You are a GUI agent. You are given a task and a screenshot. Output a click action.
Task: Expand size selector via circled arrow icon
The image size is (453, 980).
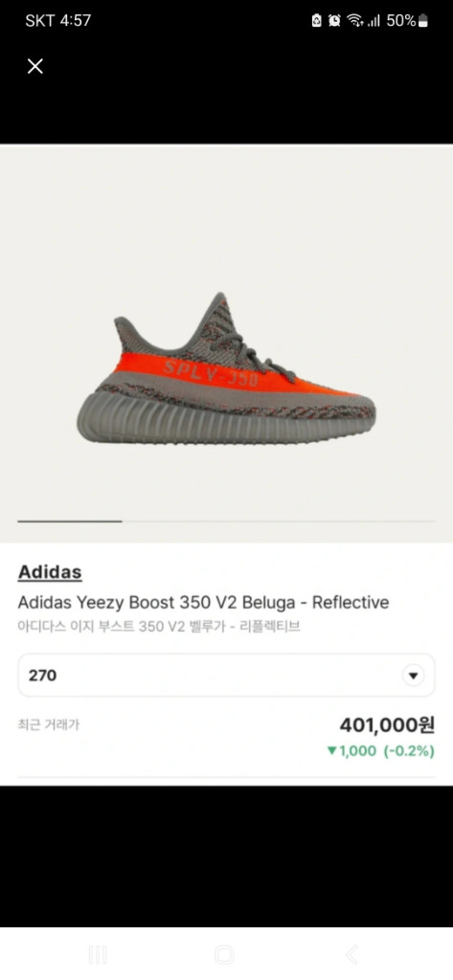(413, 675)
